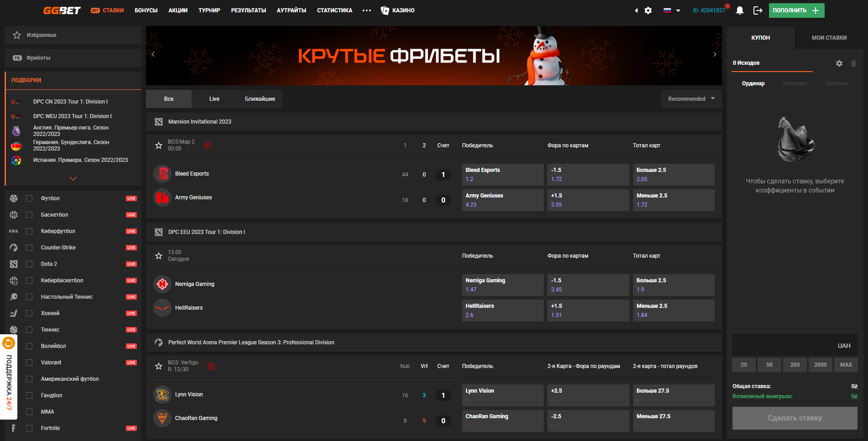The height and width of the screenshot is (441, 868).
Task: Open the Бонусы menu
Action: click(146, 10)
